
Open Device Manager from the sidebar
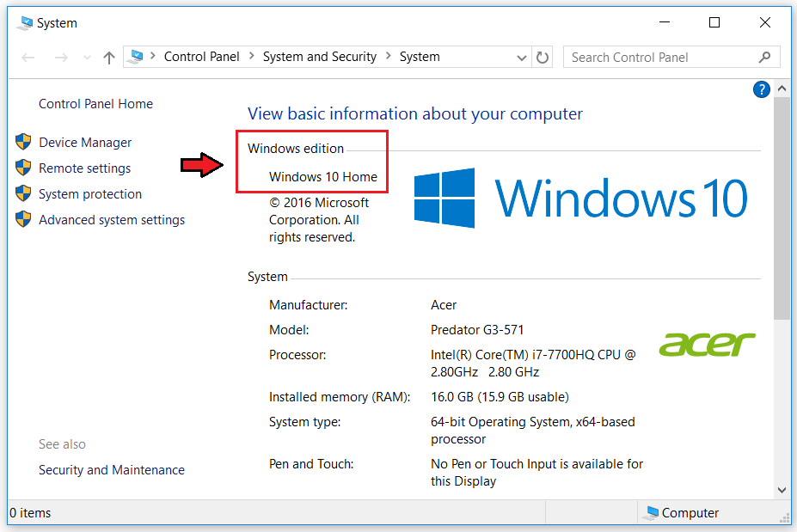(84, 142)
